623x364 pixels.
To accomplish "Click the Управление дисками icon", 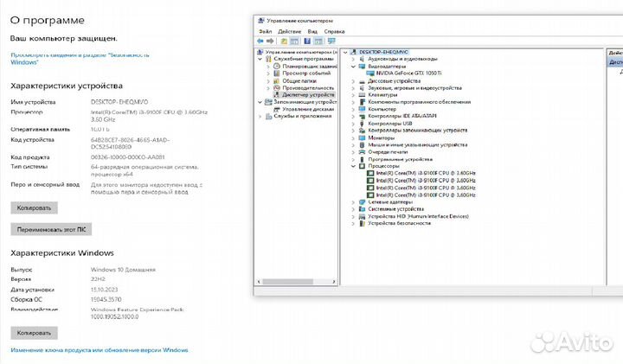I will [277, 109].
